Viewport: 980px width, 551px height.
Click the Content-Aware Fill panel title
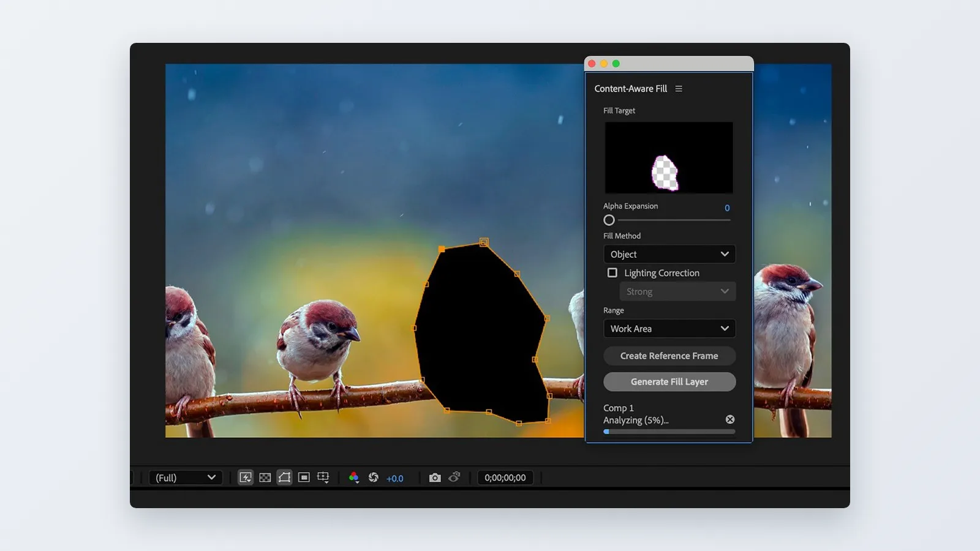click(631, 89)
